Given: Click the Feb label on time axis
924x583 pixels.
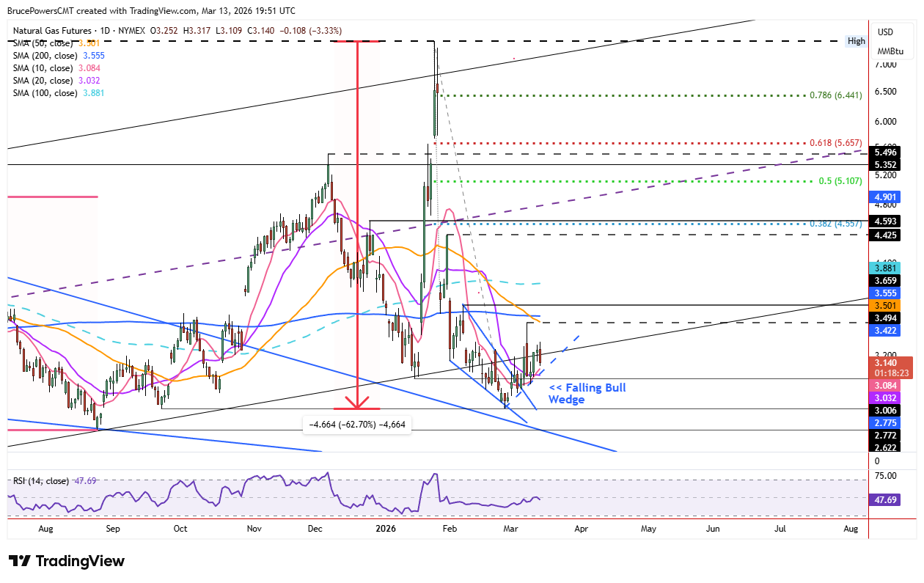Looking at the screenshot, I should coord(450,528).
